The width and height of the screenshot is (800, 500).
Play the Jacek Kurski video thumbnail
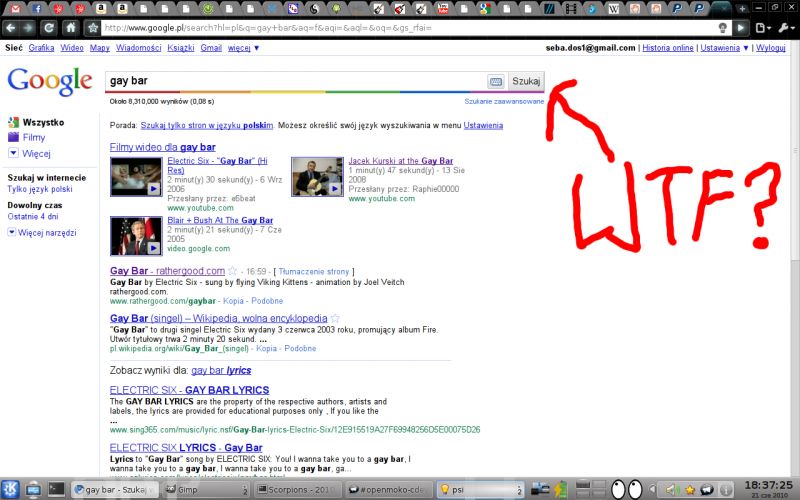(317, 177)
